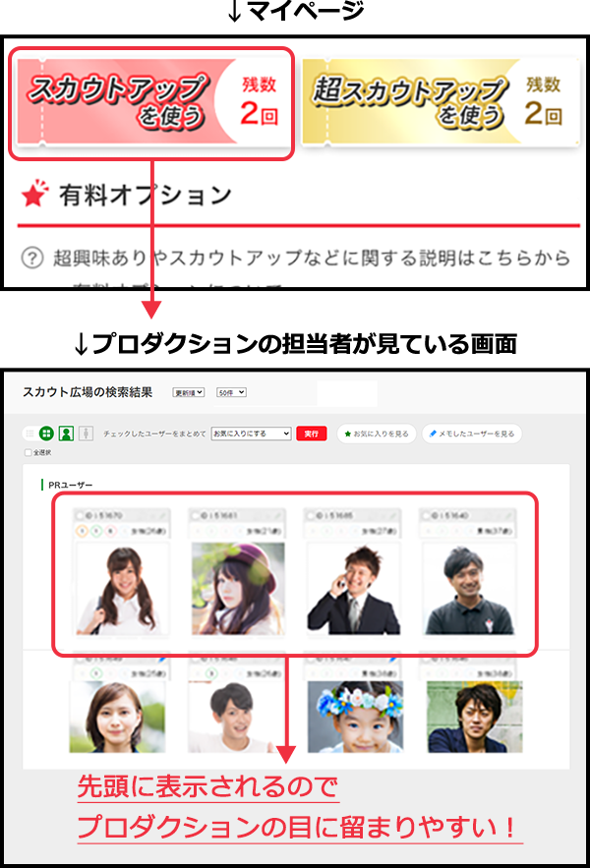The image size is (590, 868).
Task: Check the checkbox for user ID 151685
Action: point(310,515)
